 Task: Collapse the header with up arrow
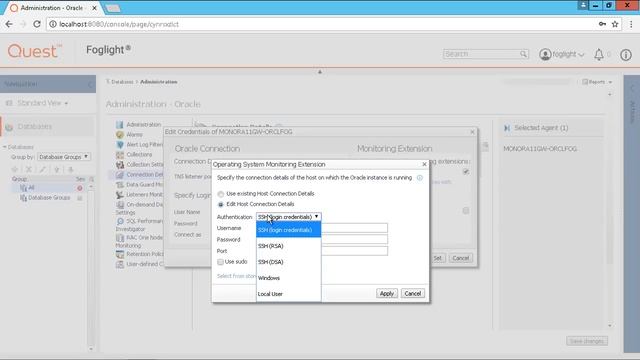point(320,71)
